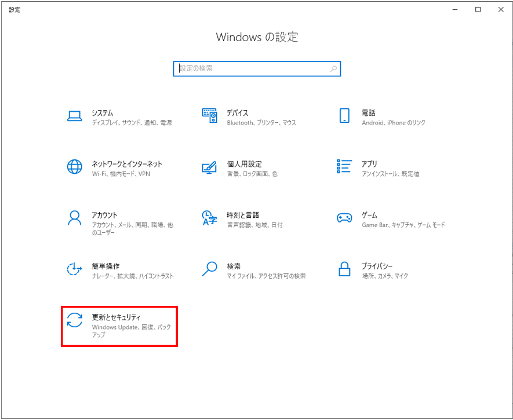The width and height of the screenshot is (513, 420).
Task: Click the circular arrows icon for 更新とセキュリティ
Action: pyautogui.click(x=75, y=320)
